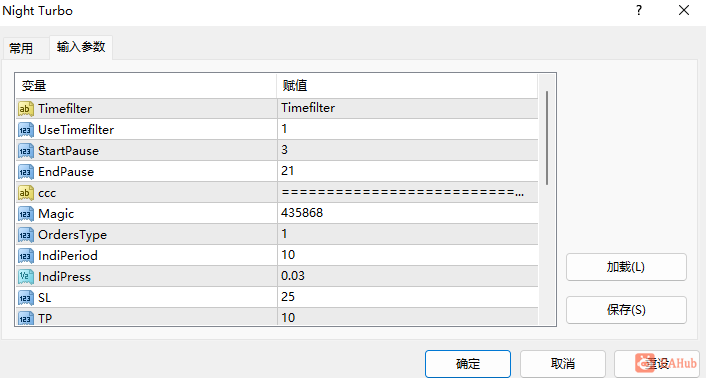
Task: Open the help question mark button
Action: [x=639, y=11]
